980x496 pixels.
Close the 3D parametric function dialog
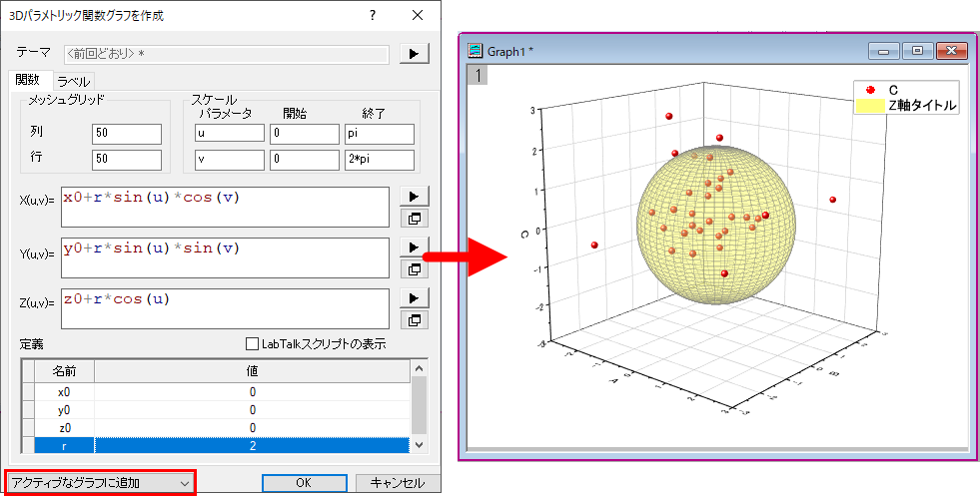[418, 16]
